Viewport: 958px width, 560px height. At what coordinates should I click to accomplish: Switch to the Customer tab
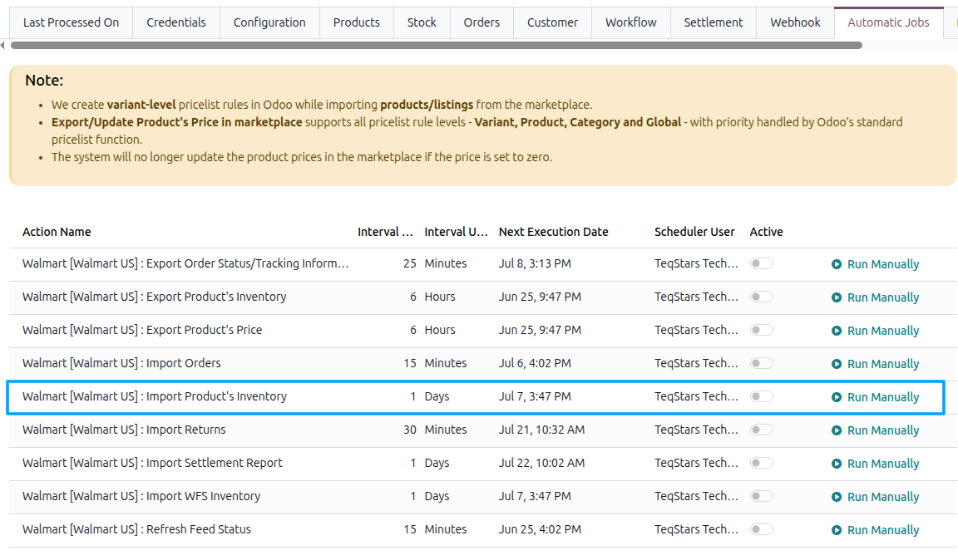point(552,22)
